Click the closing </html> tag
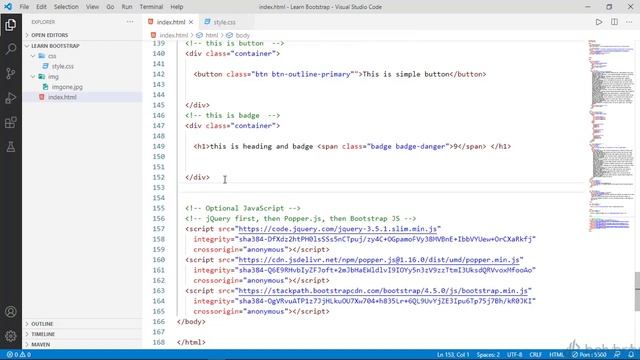The width and height of the screenshot is (640, 360). (x=191, y=342)
